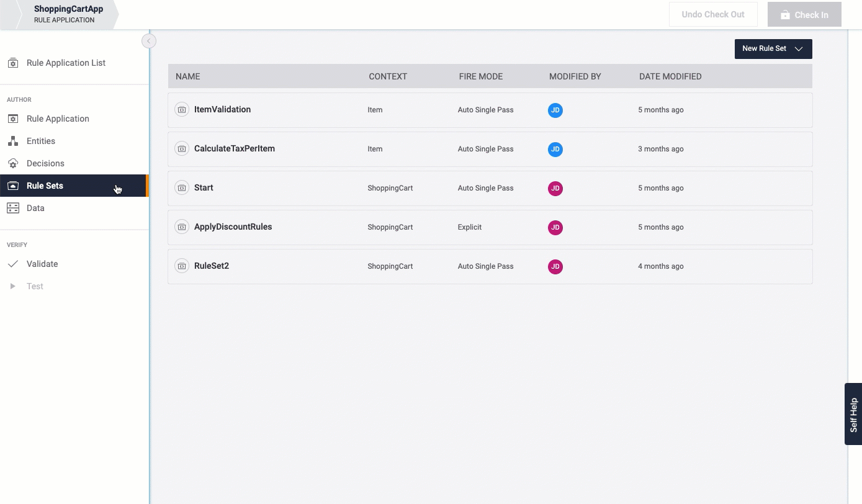Open the New Rule Set dropdown

pyautogui.click(x=773, y=49)
